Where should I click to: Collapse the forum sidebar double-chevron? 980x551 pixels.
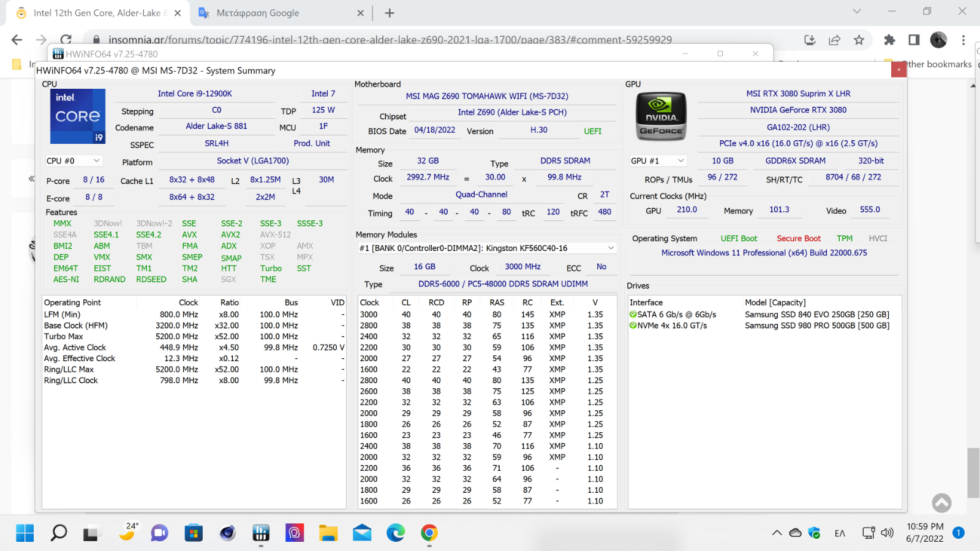pyautogui.click(x=31, y=179)
